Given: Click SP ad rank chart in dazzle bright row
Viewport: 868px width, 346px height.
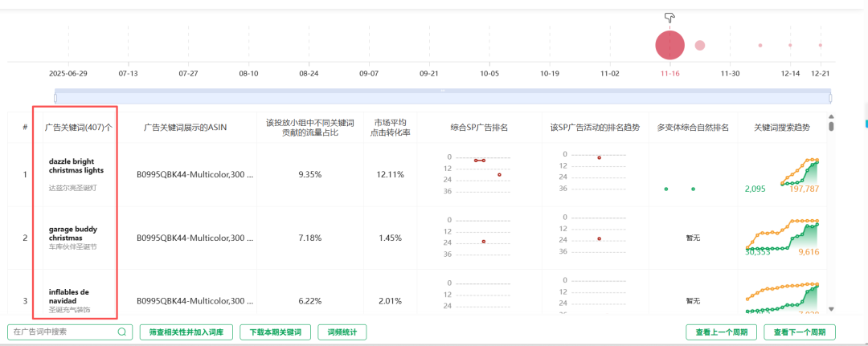Looking at the screenshot, I should pos(479,174).
